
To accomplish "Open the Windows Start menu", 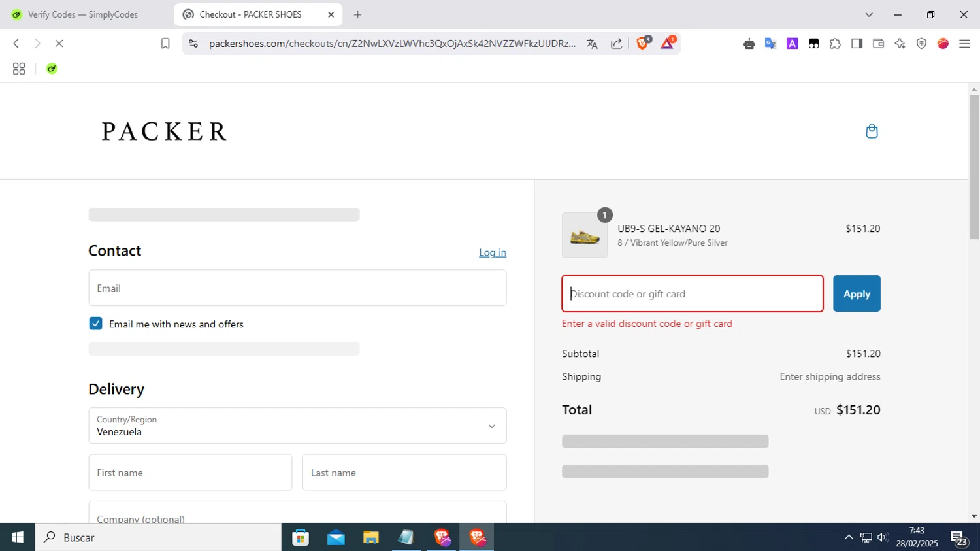I will point(17,537).
